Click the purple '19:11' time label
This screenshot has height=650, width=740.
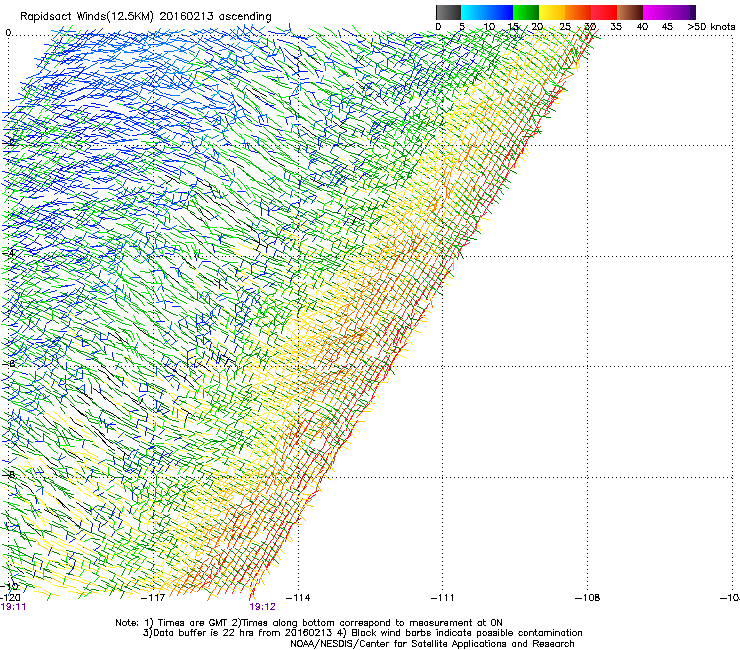point(13,607)
